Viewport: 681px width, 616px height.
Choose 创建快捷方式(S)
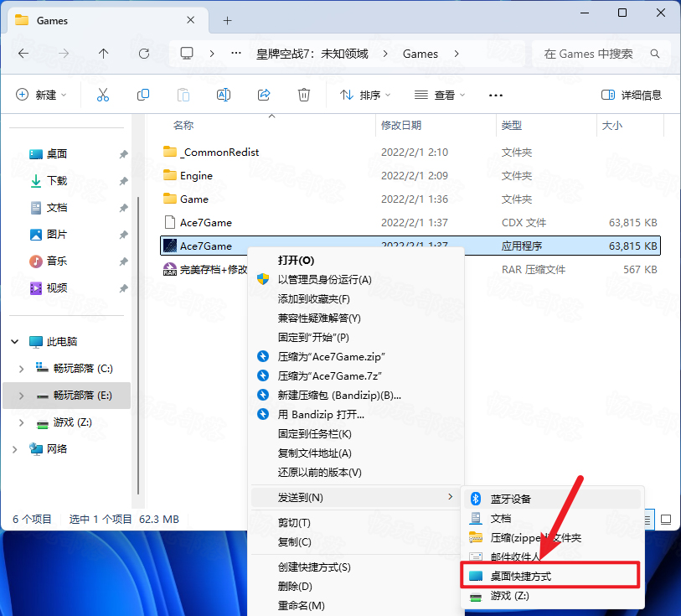[356, 567]
